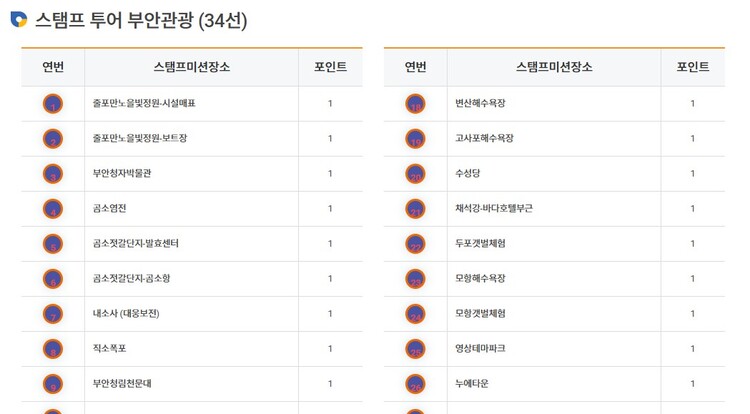Click the stamp badge beside 채석강-바다호텔부근

pyautogui.click(x=415, y=209)
